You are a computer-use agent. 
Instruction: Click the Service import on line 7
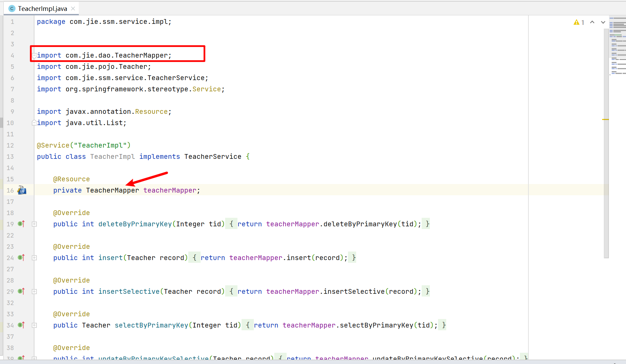pos(131,89)
